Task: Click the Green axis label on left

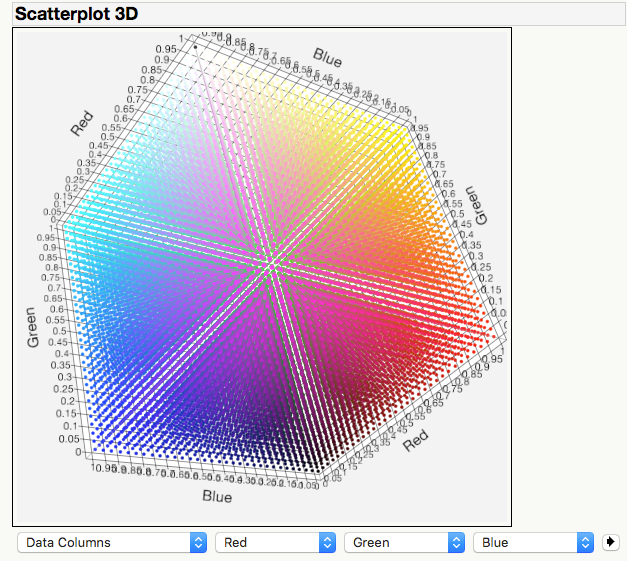Action: pos(33,327)
